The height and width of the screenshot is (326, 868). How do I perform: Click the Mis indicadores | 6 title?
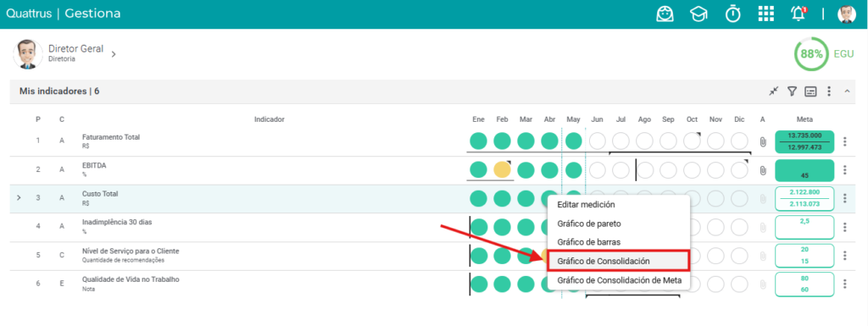click(59, 91)
